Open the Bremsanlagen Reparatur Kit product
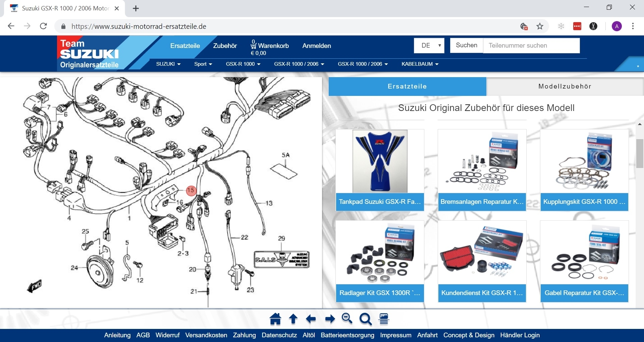Viewport: 644px width, 342px height. point(482,170)
